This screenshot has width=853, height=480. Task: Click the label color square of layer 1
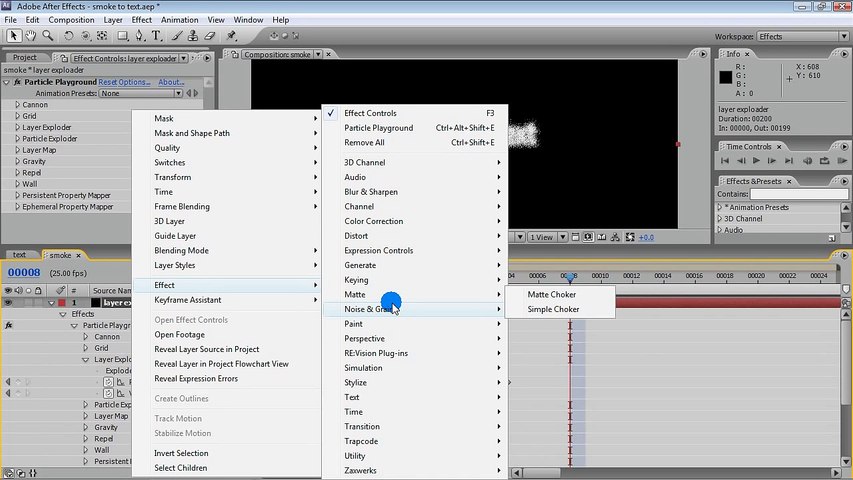click(x=62, y=303)
